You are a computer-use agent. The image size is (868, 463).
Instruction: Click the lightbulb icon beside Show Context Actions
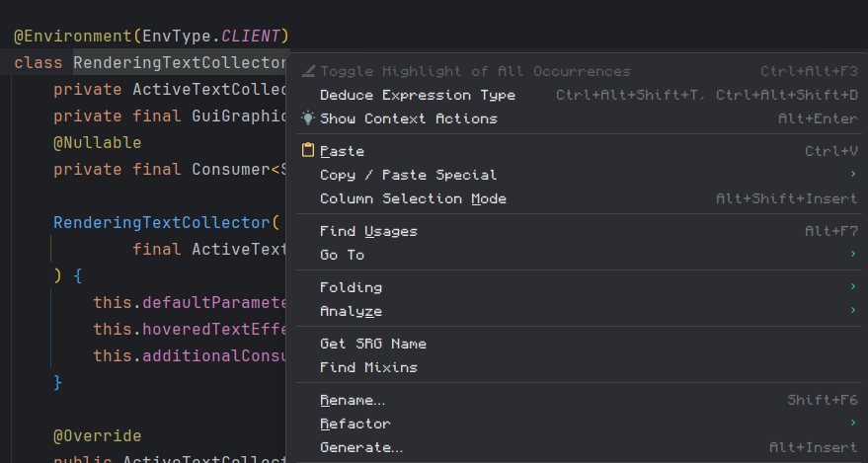[x=308, y=118]
